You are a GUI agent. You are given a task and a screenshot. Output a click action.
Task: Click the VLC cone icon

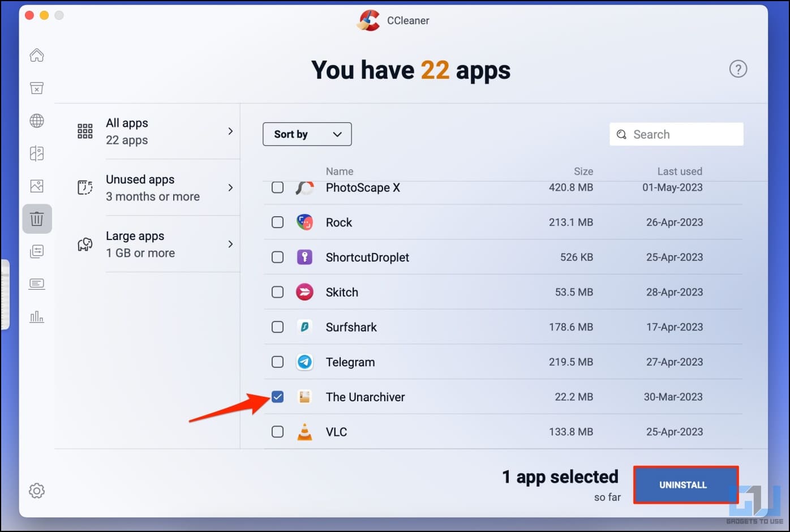[304, 432]
